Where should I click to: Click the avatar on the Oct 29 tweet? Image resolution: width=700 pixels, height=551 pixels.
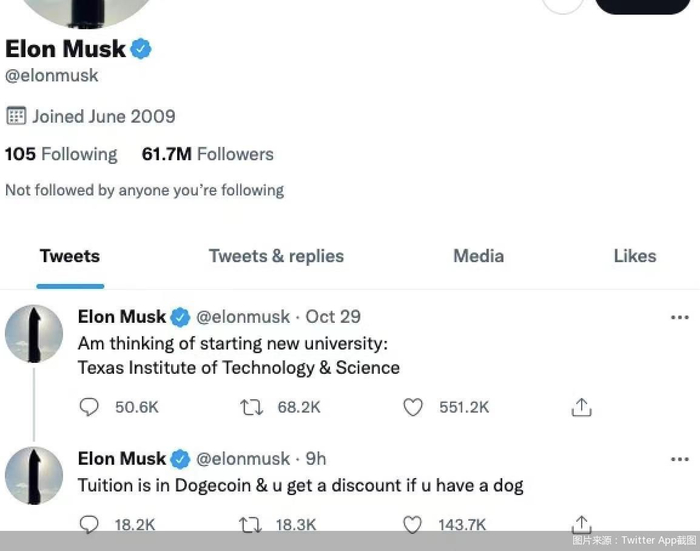click(34, 334)
